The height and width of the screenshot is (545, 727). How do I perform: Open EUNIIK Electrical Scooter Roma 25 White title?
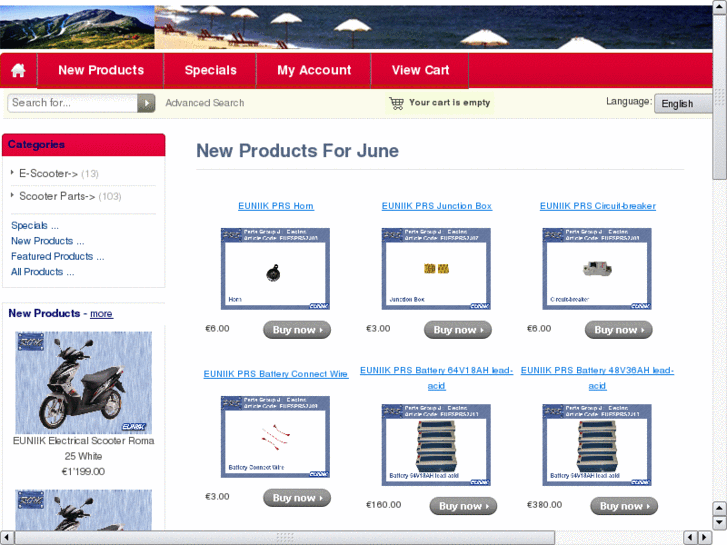(83, 448)
